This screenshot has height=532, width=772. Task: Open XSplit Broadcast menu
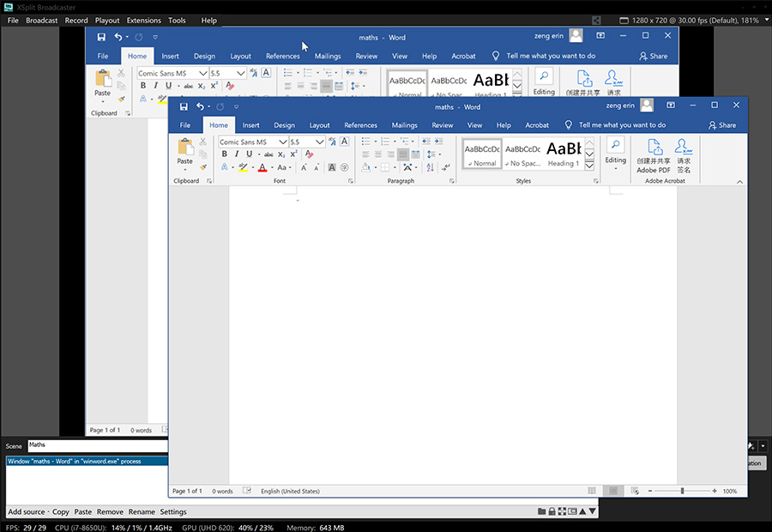(41, 21)
